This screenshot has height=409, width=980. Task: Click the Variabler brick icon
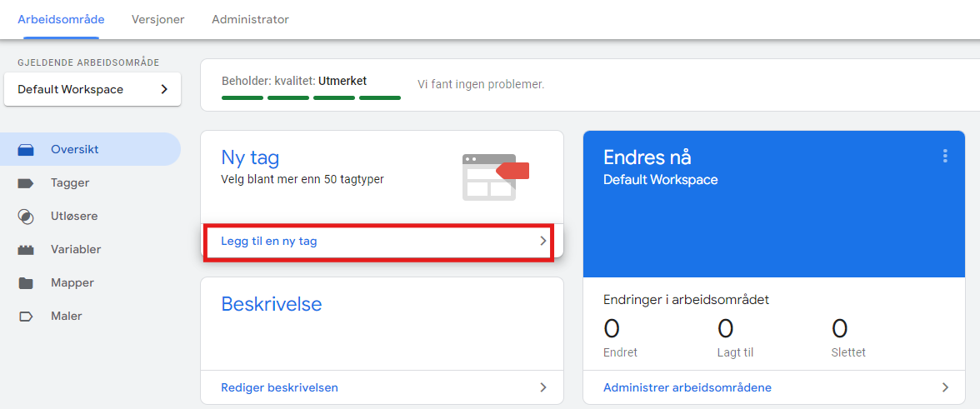pos(26,250)
